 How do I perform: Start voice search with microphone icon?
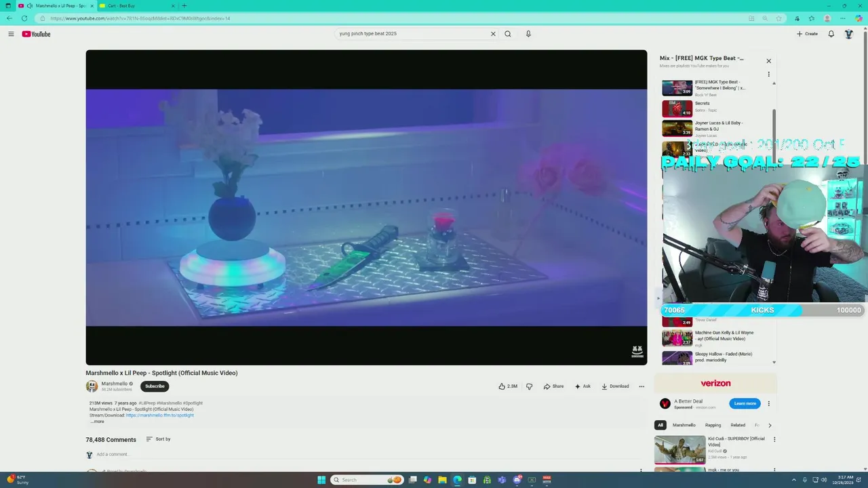click(x=528, y=34)
